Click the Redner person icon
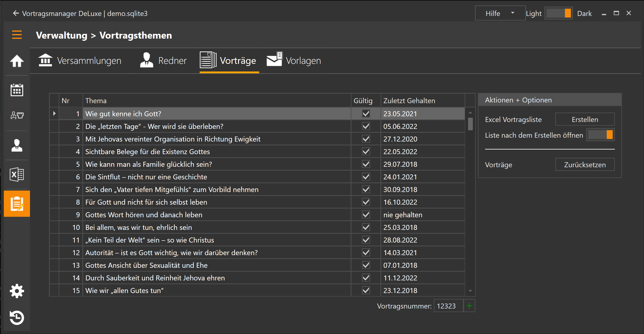Viewport: 644px width, 334px height. [146, 60]
